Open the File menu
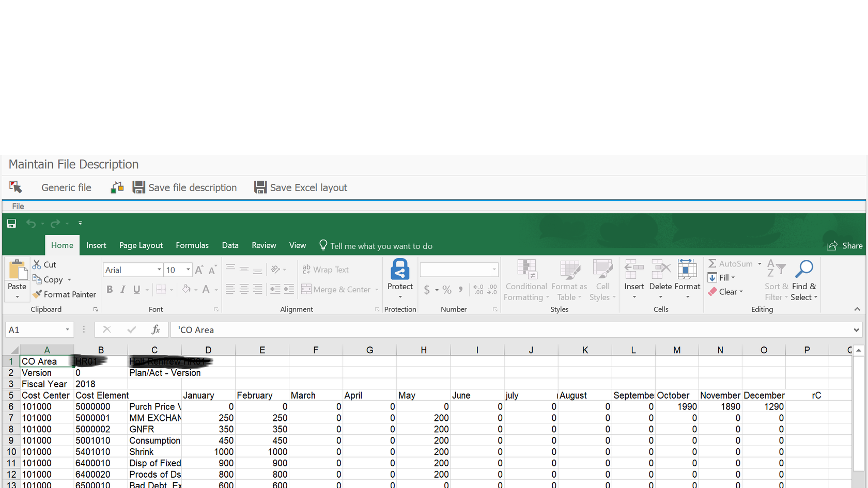 click(18, 206)
